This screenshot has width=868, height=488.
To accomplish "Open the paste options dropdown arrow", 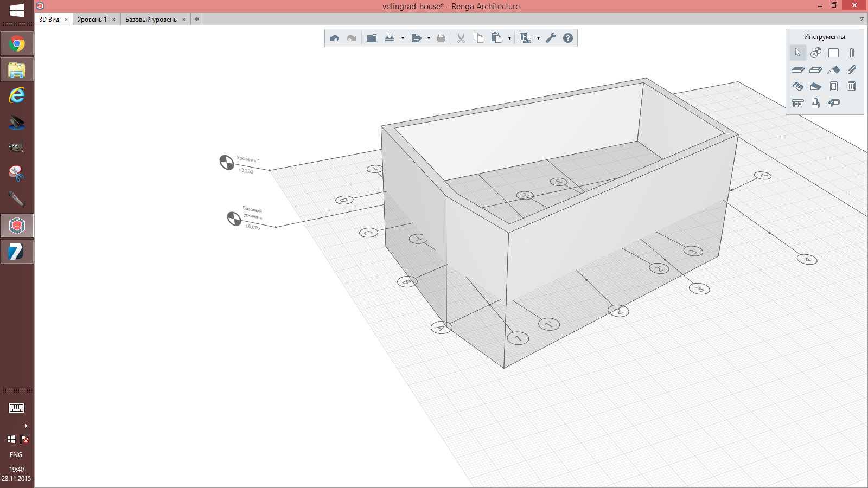I will point(510,38).
